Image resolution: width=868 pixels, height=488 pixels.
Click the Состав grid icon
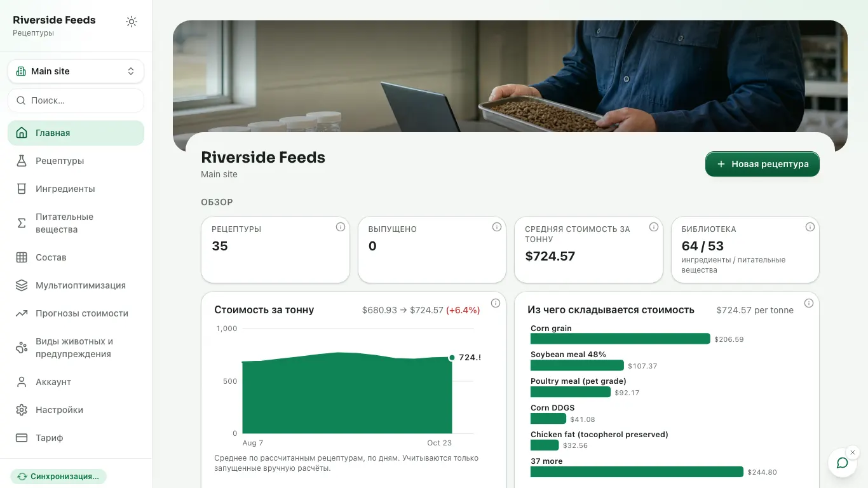(22, 257)
